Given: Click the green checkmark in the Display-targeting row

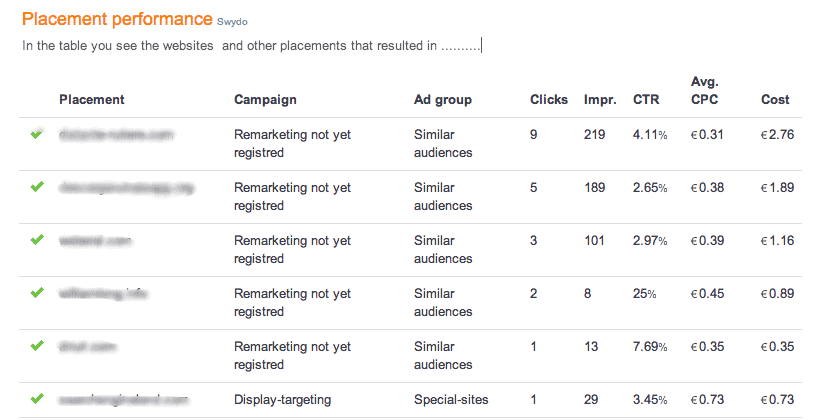Looking at the screenshot, I should coord(37,399).
